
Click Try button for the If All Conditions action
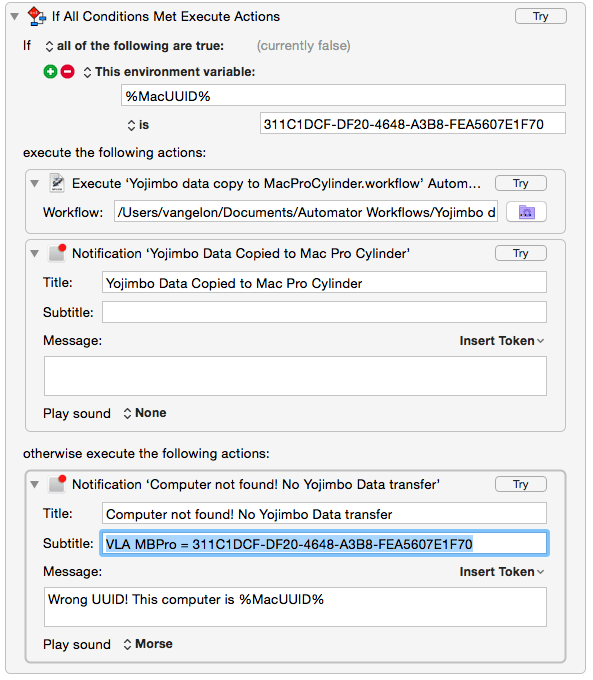pos(541,16)
